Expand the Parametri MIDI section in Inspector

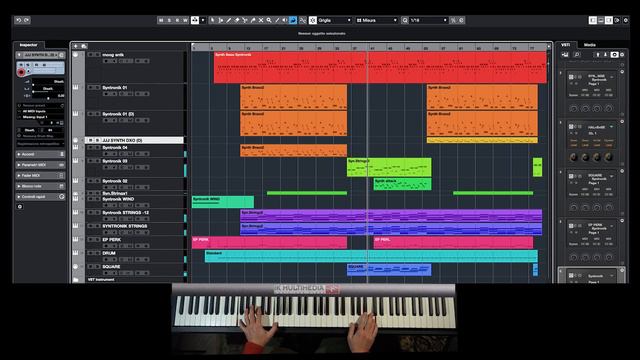tap(40, 165)
